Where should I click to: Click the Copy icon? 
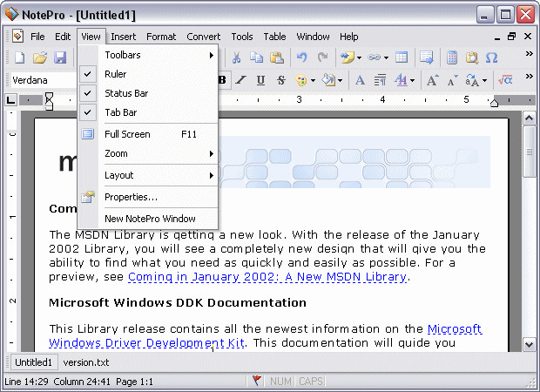tap(257, 57)
